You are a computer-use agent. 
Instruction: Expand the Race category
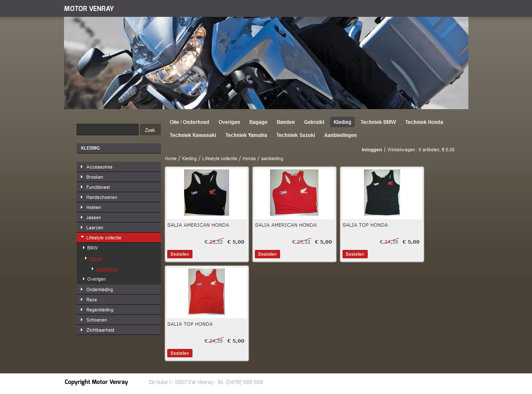click(x=119, y=300)
